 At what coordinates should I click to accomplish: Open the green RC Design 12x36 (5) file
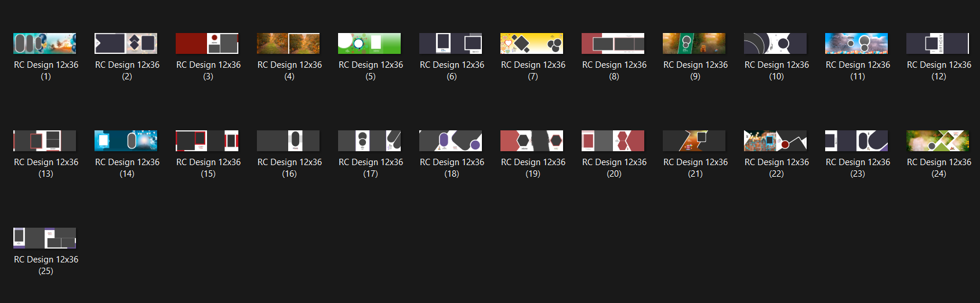(369, 43)
